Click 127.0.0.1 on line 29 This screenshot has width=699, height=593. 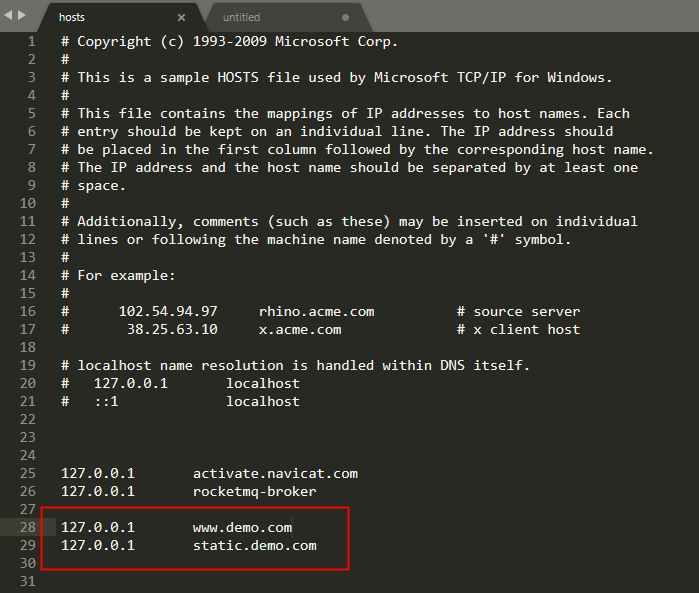pos(98,545)
